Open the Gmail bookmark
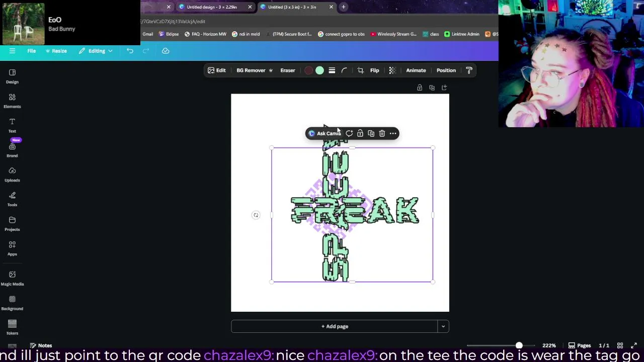 [x=147, y=34]
